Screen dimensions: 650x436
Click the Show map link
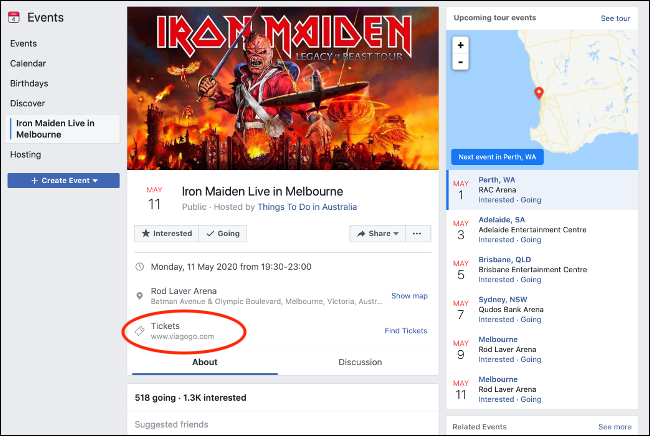[409, 295]
